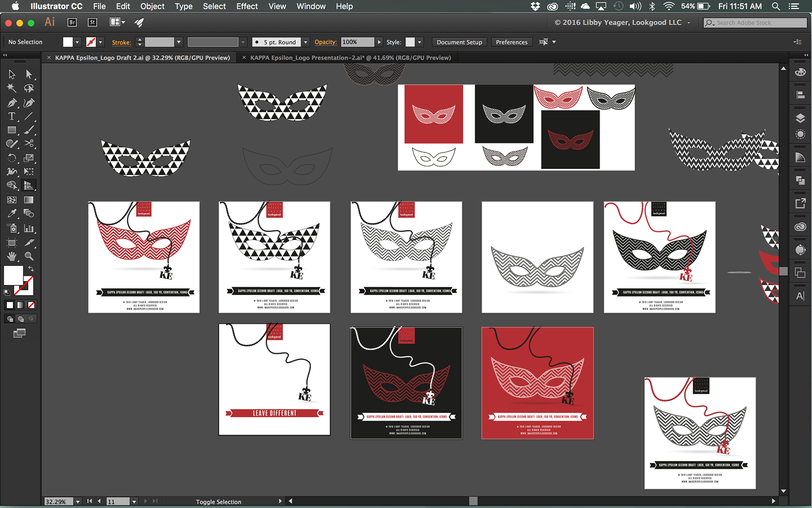The image size is (812, 508).
Task: Open the Effect menu
Action: tap(247, 6)
